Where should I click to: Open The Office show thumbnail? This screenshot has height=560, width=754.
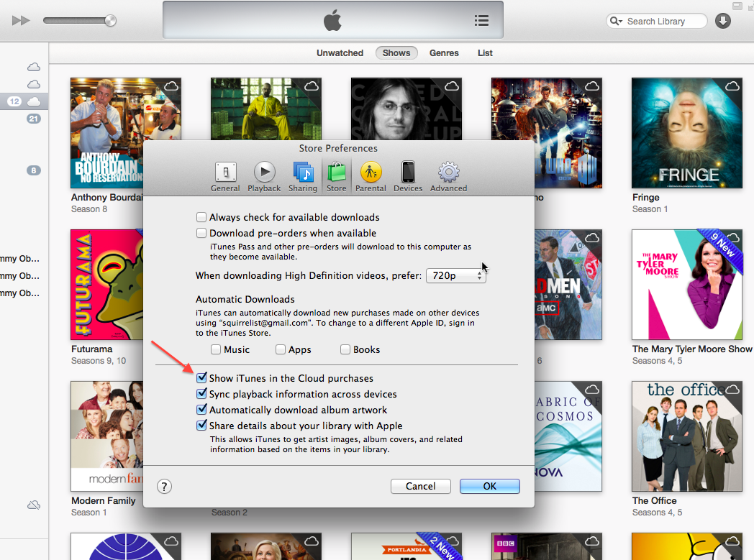(x=686, y=436)
